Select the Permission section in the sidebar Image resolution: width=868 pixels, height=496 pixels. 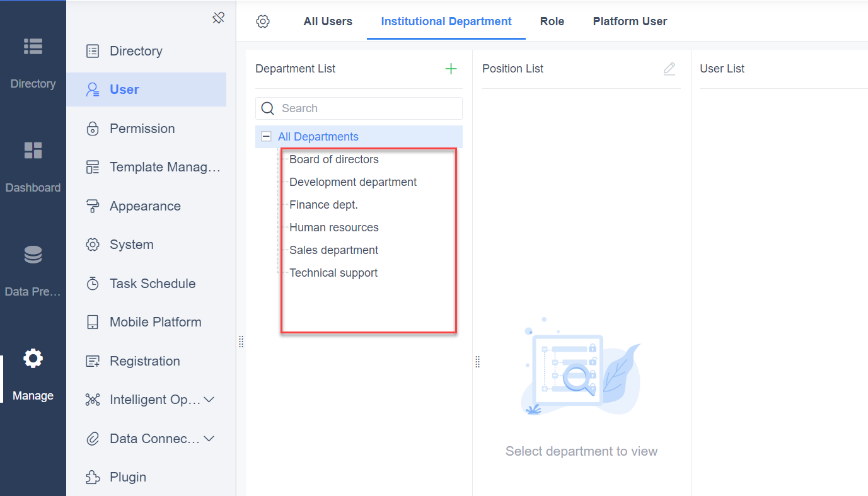click(142, 128)
